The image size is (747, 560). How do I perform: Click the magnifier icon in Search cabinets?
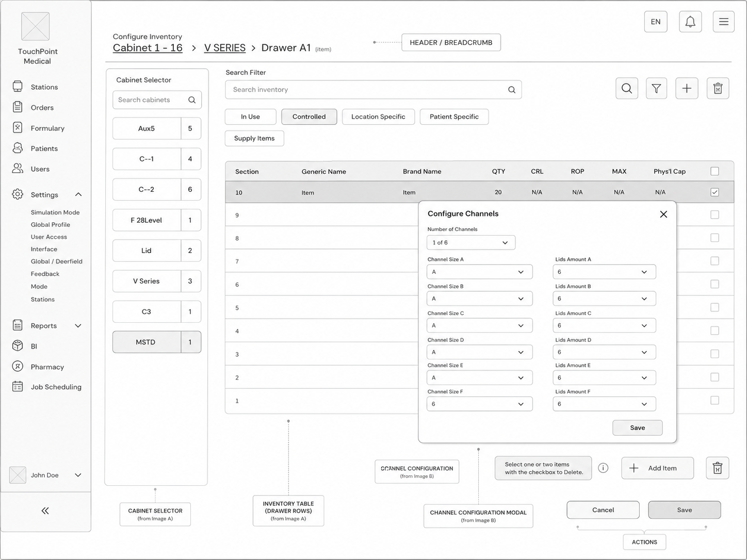point(192,100)
